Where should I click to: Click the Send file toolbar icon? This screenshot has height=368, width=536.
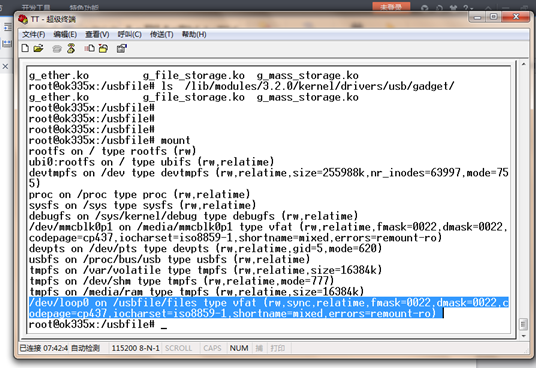[90, 49]
